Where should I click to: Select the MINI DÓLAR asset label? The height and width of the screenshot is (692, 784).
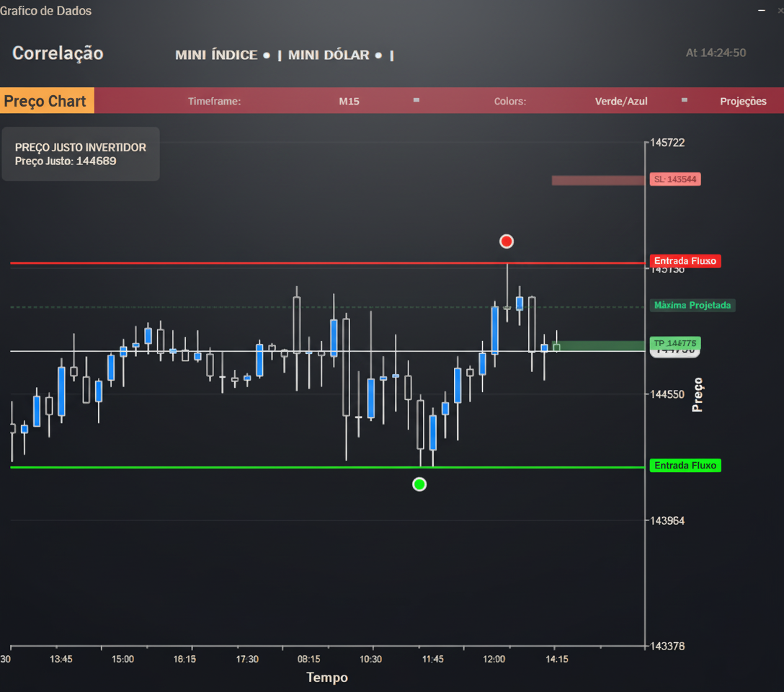point(329,56)
